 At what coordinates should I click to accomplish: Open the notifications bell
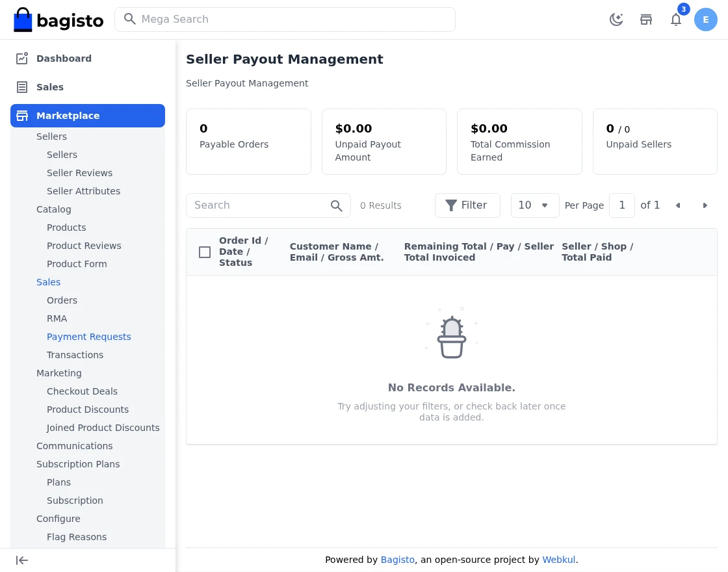(676, 19)
